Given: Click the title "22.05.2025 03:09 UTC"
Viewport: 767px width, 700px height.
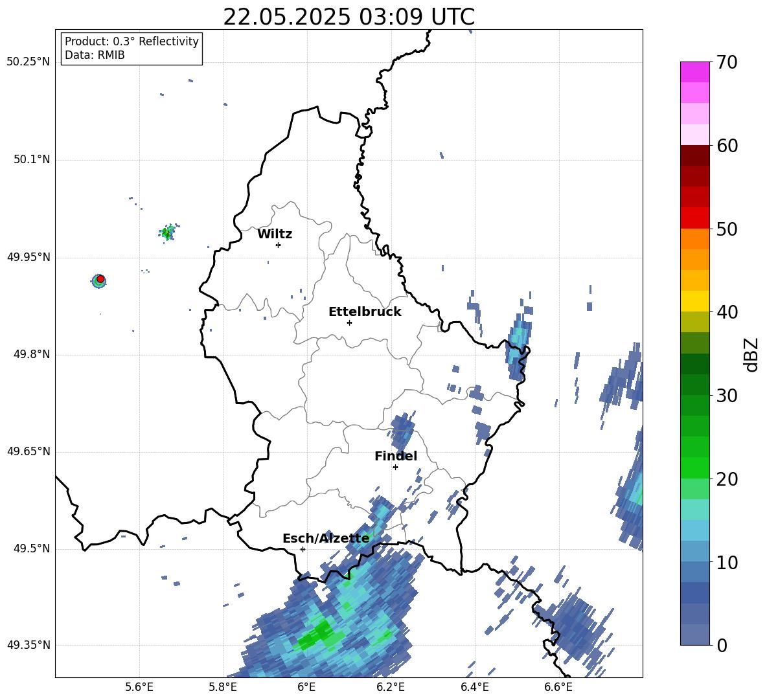Looking at the screenshot, I should point(349,17).
